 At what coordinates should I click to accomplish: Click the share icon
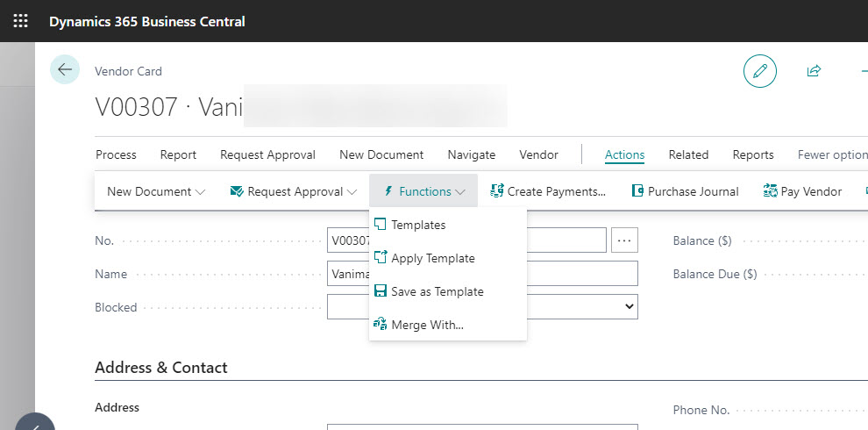(x=814, y=71)
